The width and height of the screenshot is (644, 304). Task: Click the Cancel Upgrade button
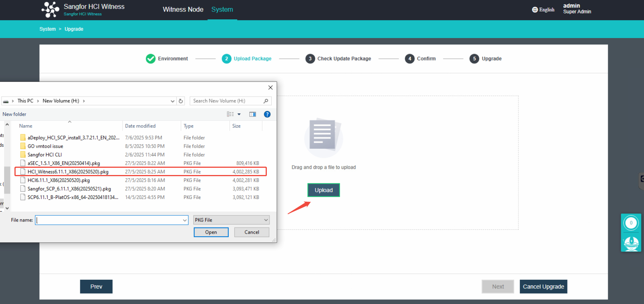pyautogui.click(x=544, y=286)
